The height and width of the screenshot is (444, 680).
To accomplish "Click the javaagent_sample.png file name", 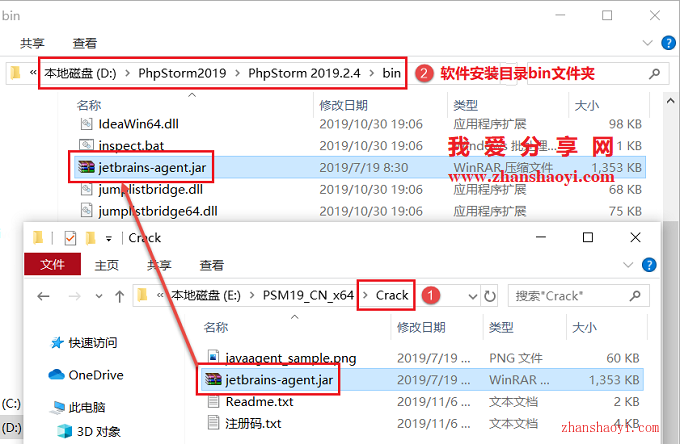I will (x=291, y=358).
